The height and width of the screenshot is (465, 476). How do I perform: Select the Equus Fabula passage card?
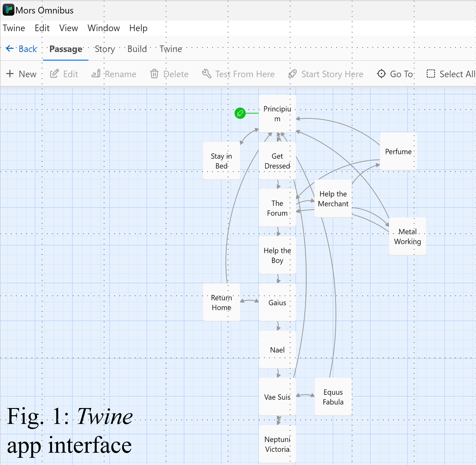[333, 397]
